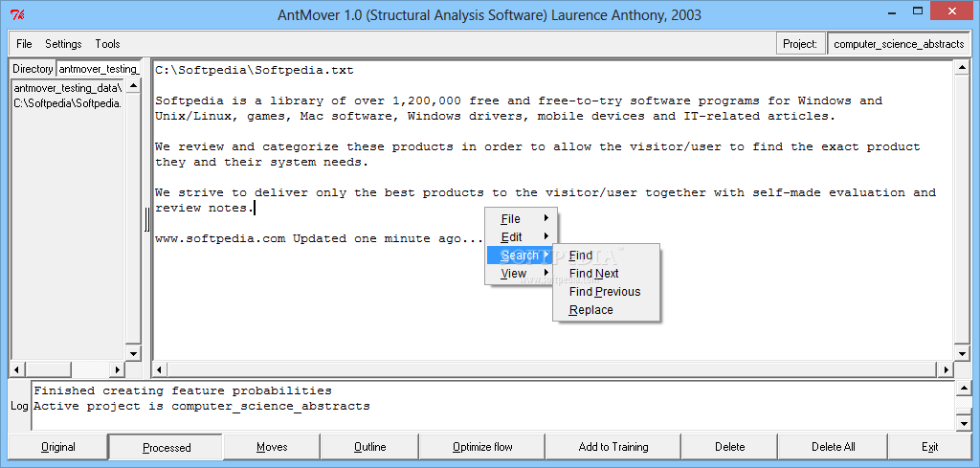The height and width of the screenshot is (468, 980).
Task: Show Moves view
Action: (x=272, y=447)
